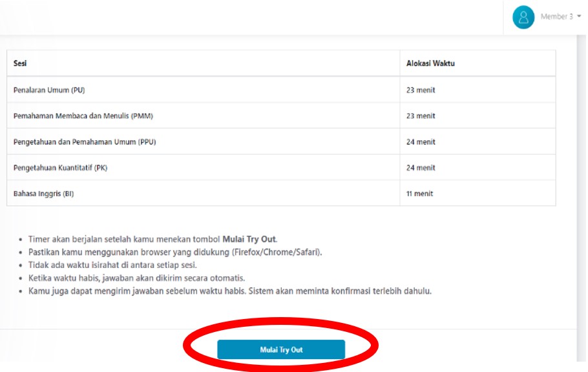
Task: Expand the dropdown arrow beside Member 3
Action: pos(579,17)
